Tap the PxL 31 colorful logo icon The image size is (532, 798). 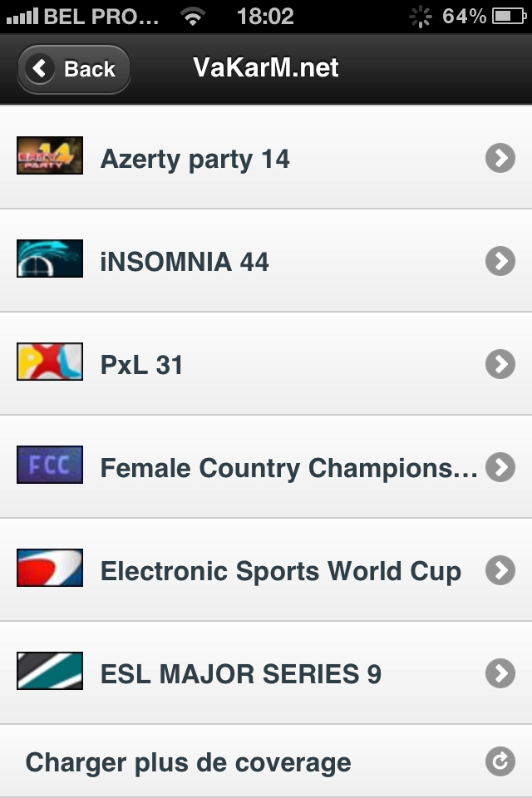point(50,362)
